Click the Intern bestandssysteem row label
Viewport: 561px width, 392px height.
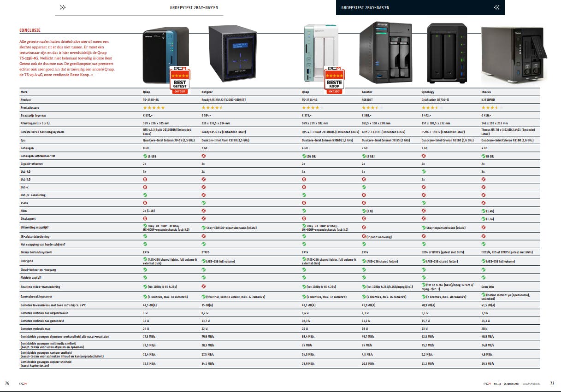tap(36, 252)
